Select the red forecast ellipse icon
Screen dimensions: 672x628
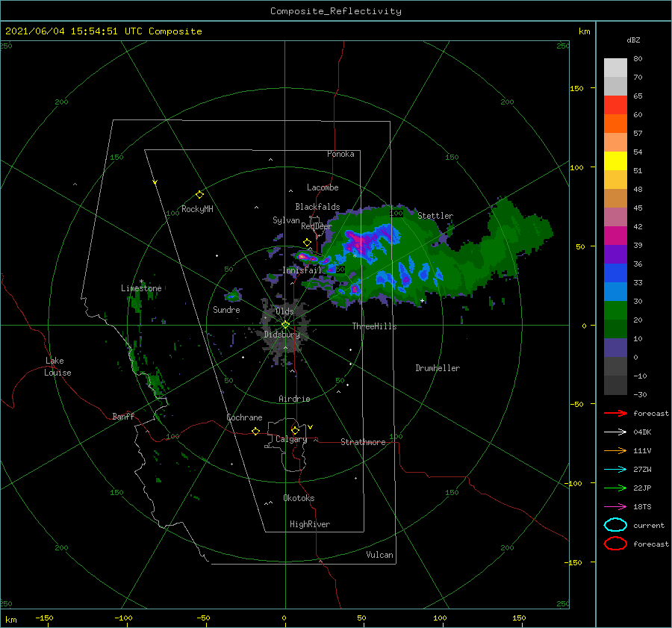tap(615, 544)
